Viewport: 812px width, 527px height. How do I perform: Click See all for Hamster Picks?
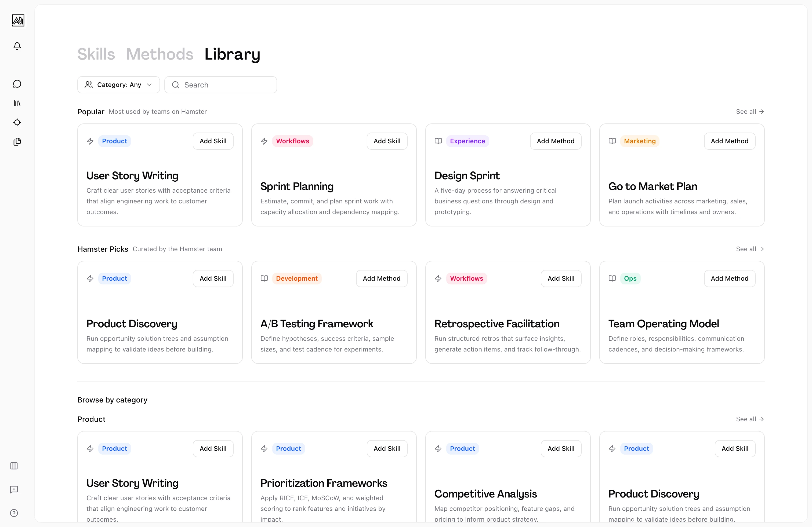tap(749, 249)
